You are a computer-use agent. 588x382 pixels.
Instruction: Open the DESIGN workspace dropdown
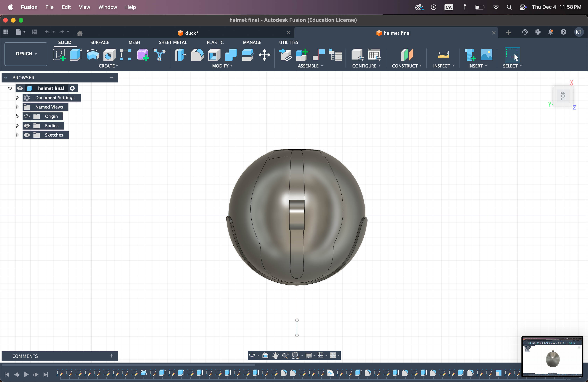coord(26,54)
